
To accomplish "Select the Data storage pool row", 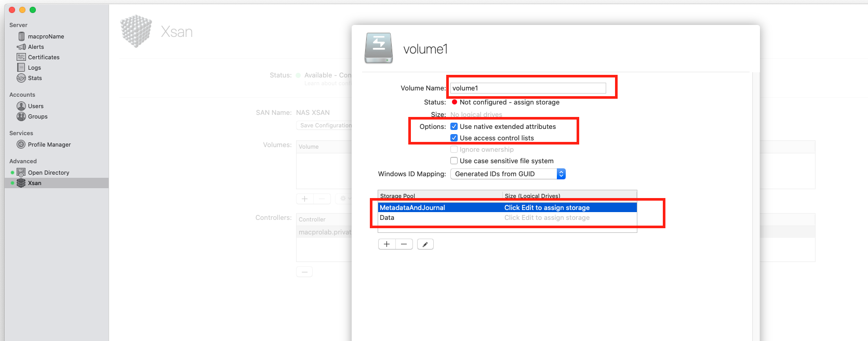I will (508, 218).
